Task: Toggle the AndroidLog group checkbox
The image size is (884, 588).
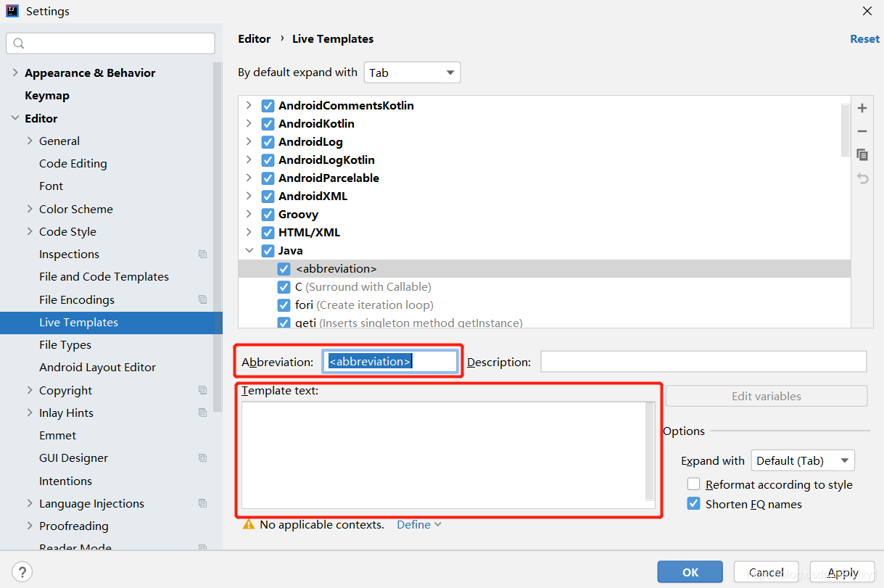Action: (268, 141)
